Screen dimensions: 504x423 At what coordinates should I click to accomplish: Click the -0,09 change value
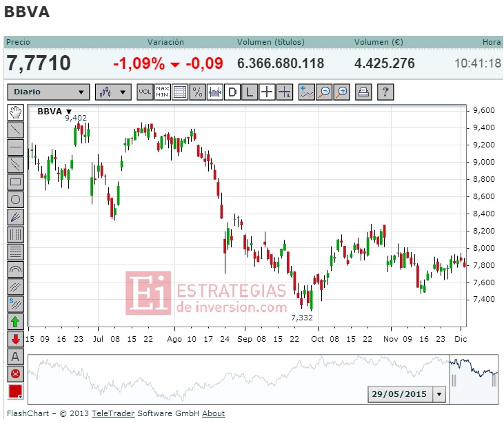coord(205,63)
